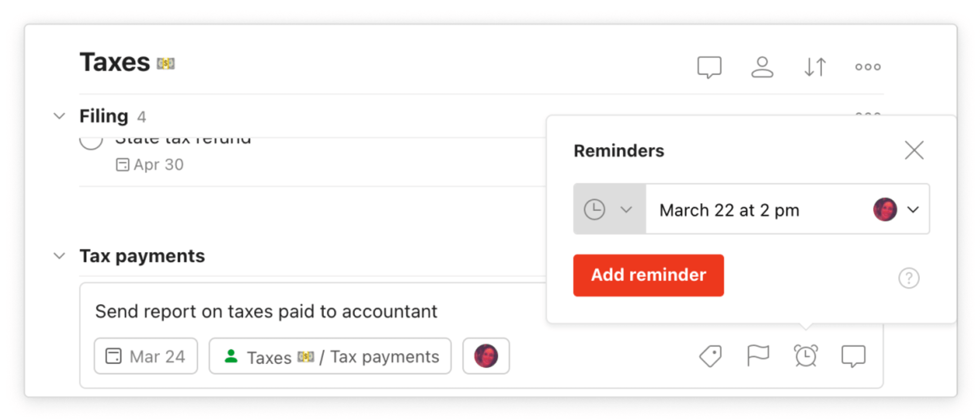Toggle the alarm clock reminders icon
This screenshot has height=420, width=980.
click(806, 356)
